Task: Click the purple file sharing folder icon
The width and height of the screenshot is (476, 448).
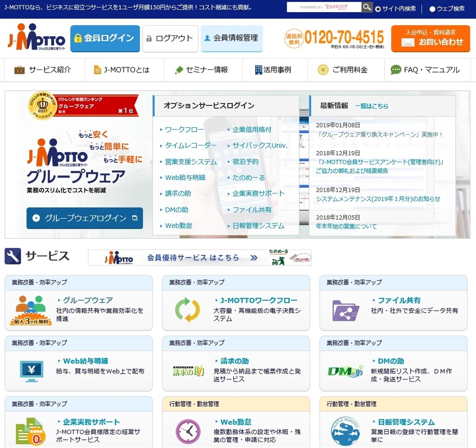Action: [345, 310]
